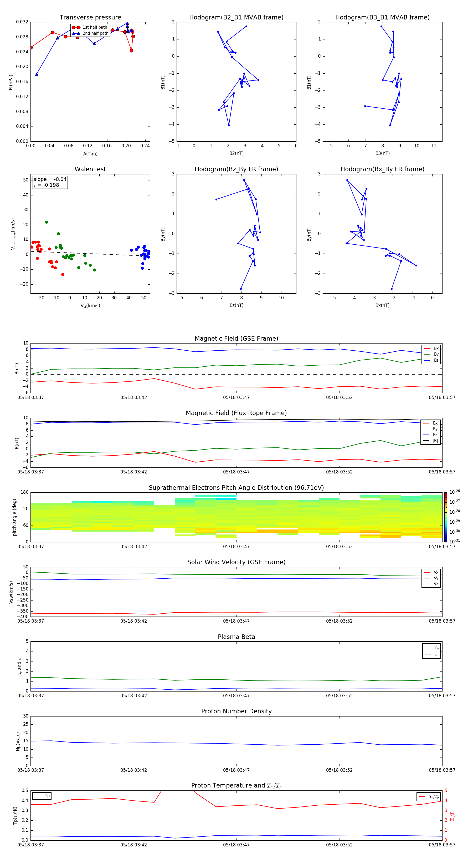Click the "Proton Number Density" title
This screenshot has height=868, width=473.
coord(236,711)
